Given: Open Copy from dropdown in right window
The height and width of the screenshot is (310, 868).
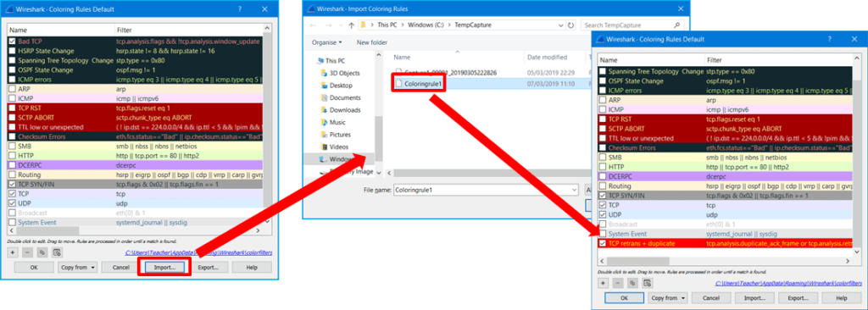Looking at the screenshot, I should 667,298.
